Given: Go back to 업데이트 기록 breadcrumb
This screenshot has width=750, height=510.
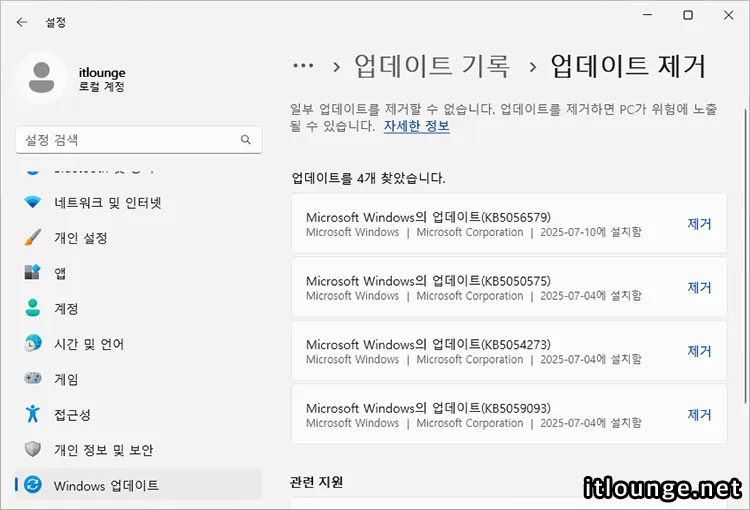Looking at the screenshot, I should [x=432, y=66].
